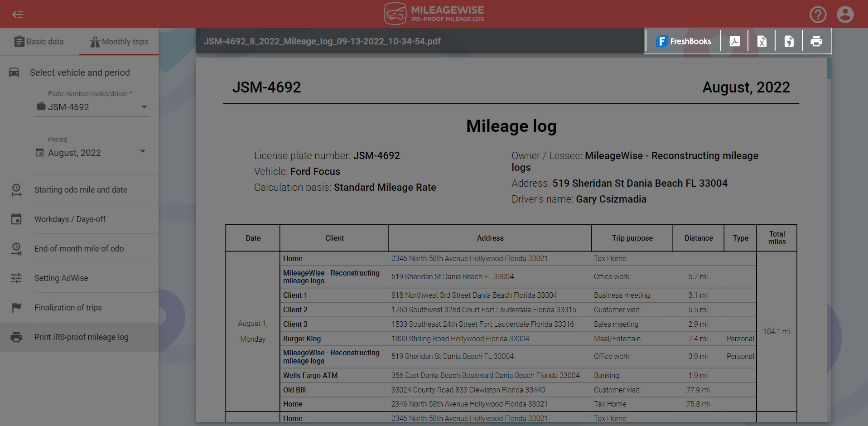Click the Distance column header
The image size is (868, 426).
[x=699, y=238]
